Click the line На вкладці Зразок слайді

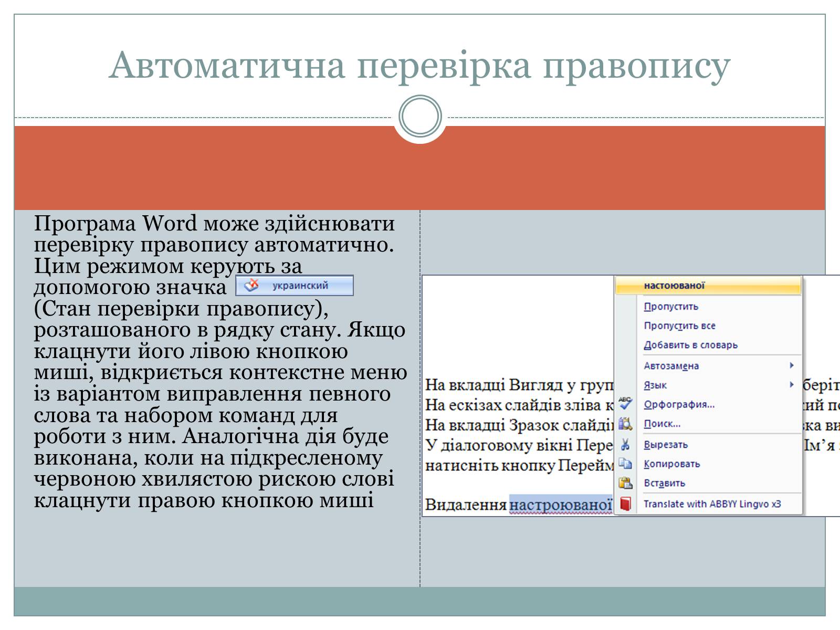[519, 425]
